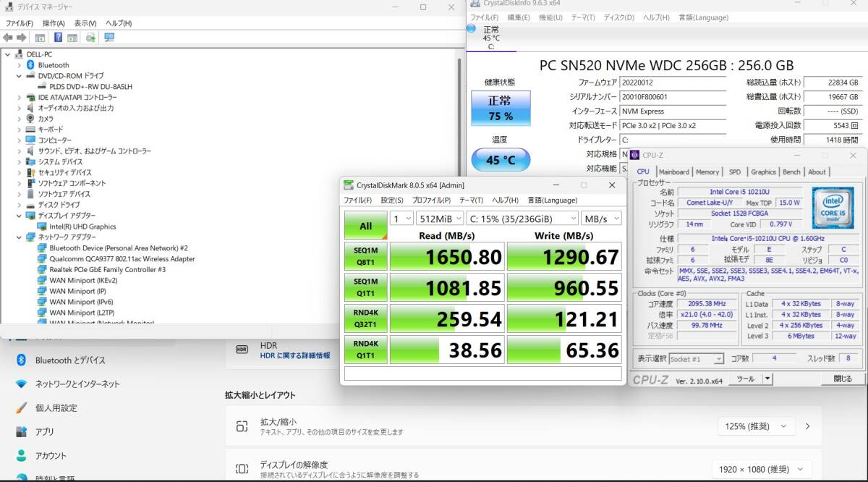Open the C: 15% (35/236GiB) drive dropdown

(x=522, y=219)
